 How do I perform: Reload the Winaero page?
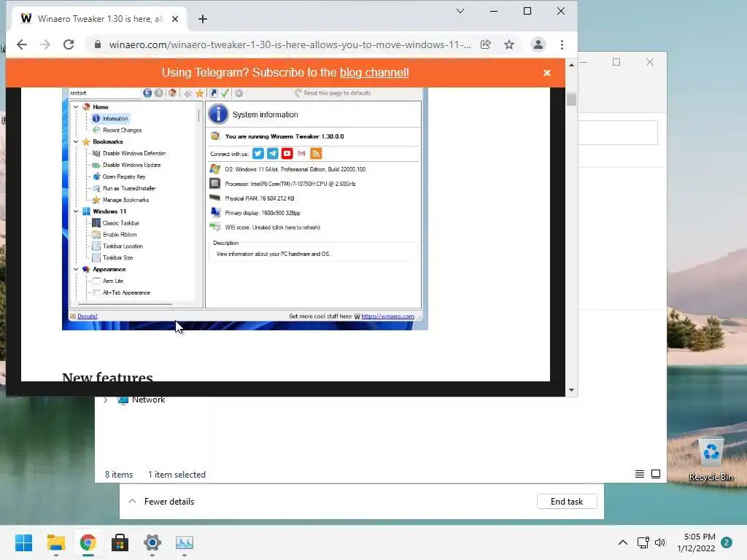[69, 44]
